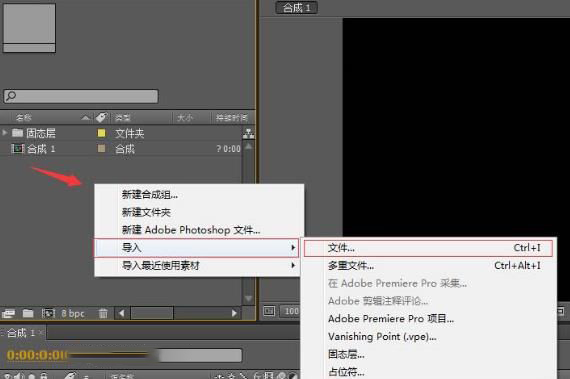Select 固态层... in the import submenu

pos(428,354)
